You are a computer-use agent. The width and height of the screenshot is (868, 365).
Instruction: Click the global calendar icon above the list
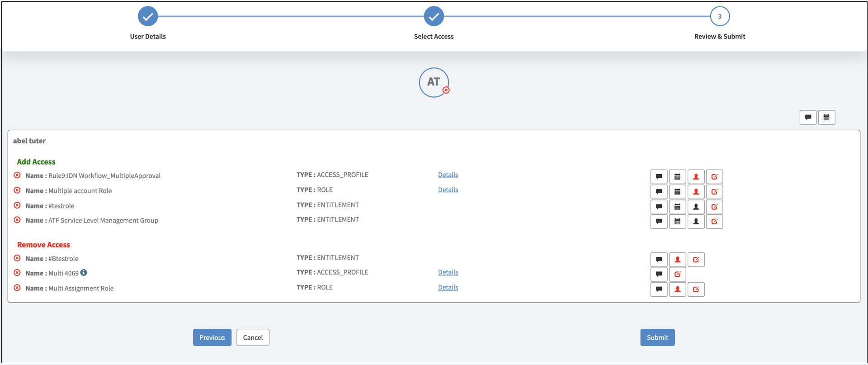point(826,118)
